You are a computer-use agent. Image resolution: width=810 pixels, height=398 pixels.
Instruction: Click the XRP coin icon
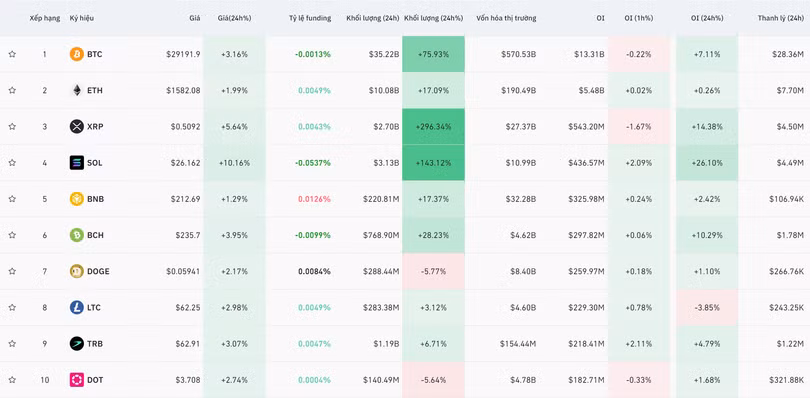point(76,126)
